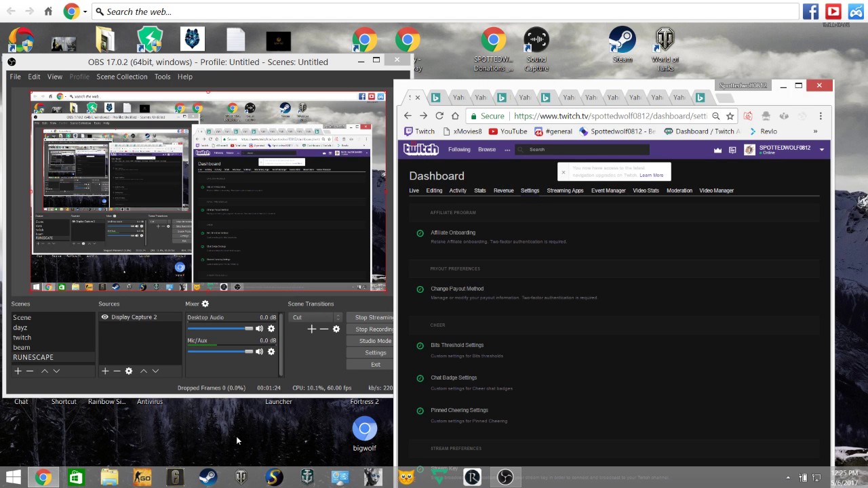Open the OBS Edit menu
The width and height of the screenshot is (868, 488).
[x=34, y=77]
